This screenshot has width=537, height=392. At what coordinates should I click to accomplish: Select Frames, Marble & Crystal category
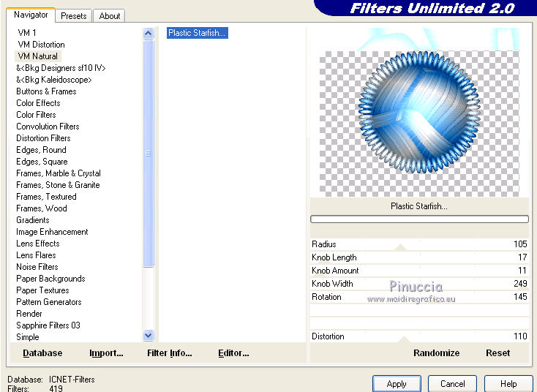point(59,173)
